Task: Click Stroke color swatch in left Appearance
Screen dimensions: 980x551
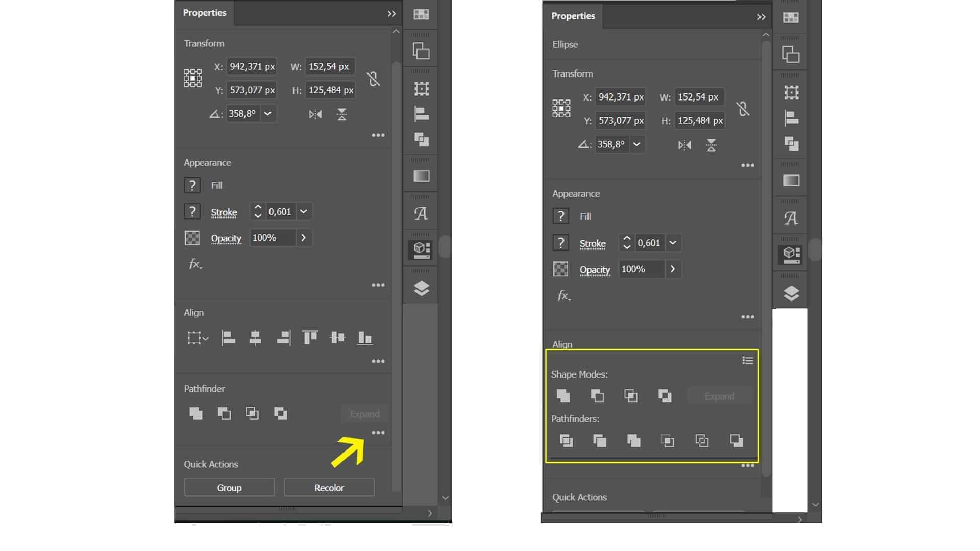Action: click(x=192, y=211)
